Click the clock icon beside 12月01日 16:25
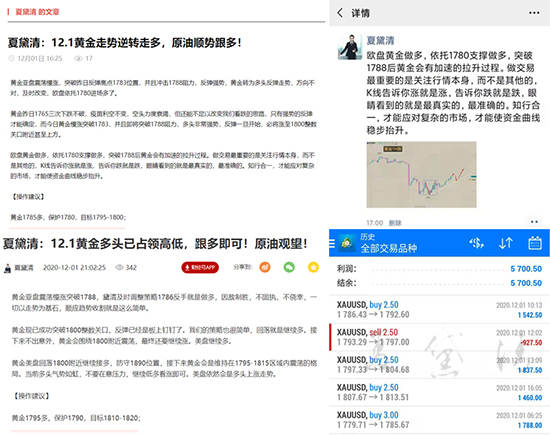550x435 pixels. [12, 58]
